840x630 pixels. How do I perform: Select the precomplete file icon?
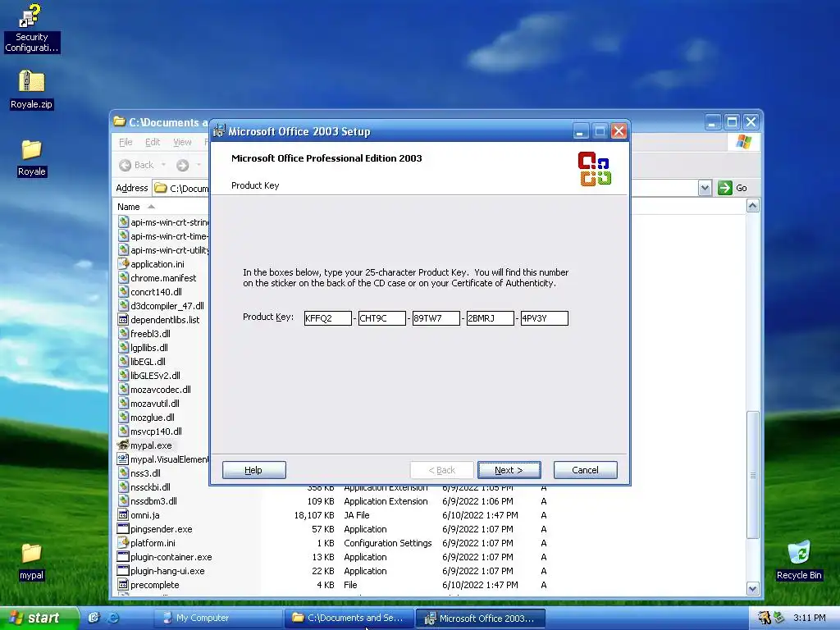point(123,584)
